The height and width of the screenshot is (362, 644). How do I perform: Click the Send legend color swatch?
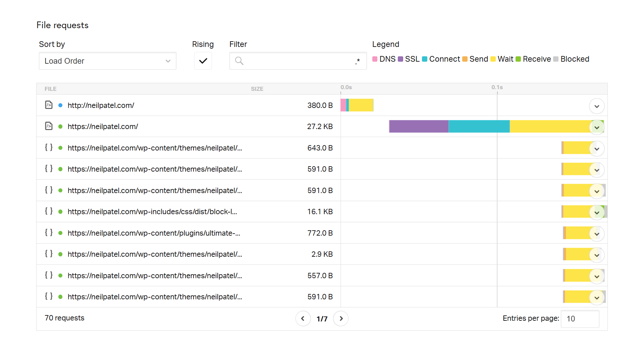(x=465, y=59)
